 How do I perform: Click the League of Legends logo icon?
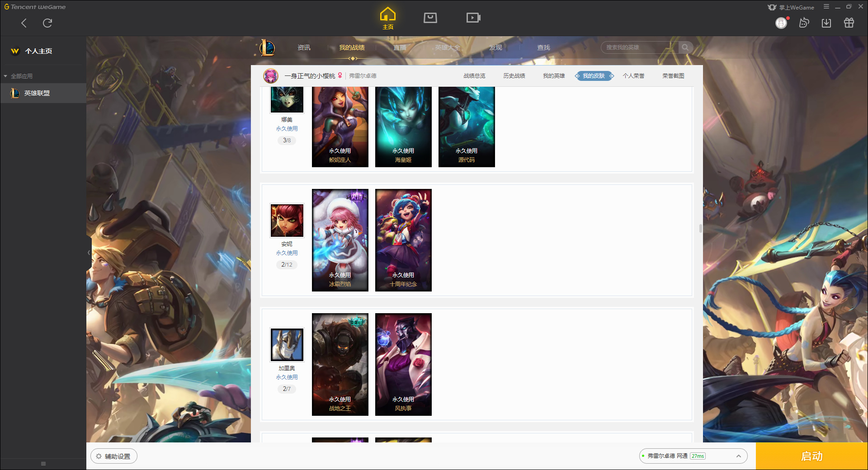tap(267, 47)
